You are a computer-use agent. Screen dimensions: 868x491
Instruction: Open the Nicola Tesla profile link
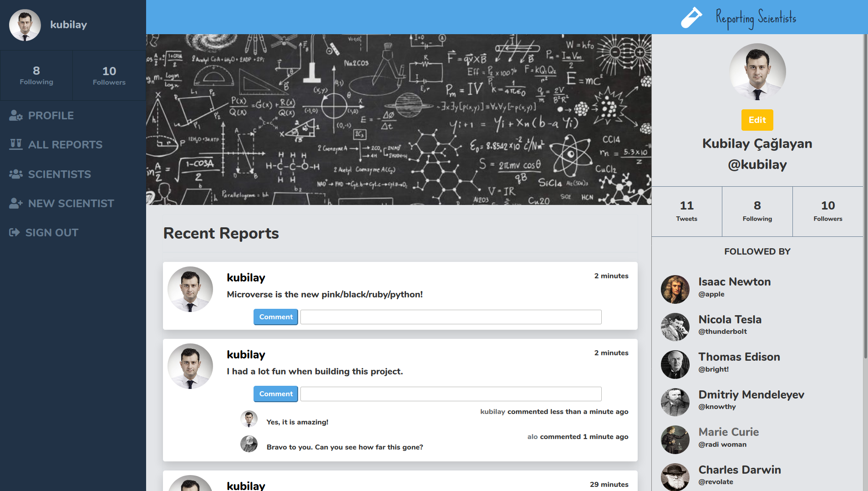tap(730, 320)
